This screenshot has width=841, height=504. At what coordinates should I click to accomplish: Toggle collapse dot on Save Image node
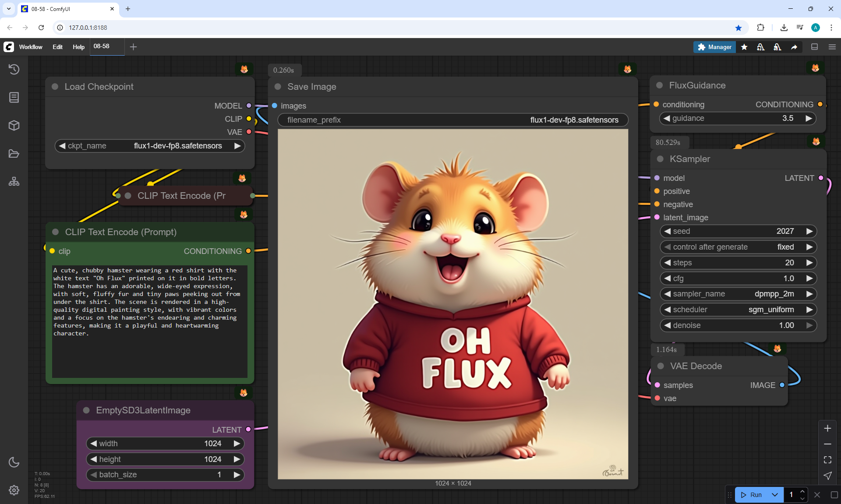point(278,87)
